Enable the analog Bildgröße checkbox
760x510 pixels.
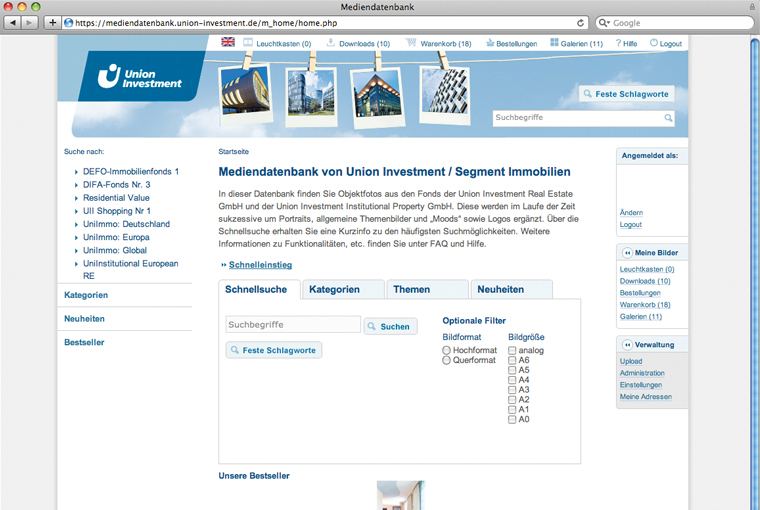click(x=512, y=351)
